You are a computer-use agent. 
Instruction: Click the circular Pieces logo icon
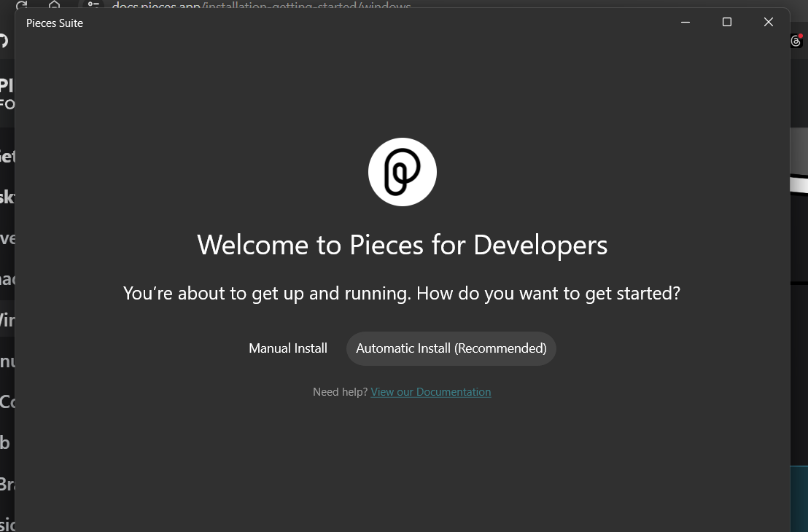[x=402, y=171]
